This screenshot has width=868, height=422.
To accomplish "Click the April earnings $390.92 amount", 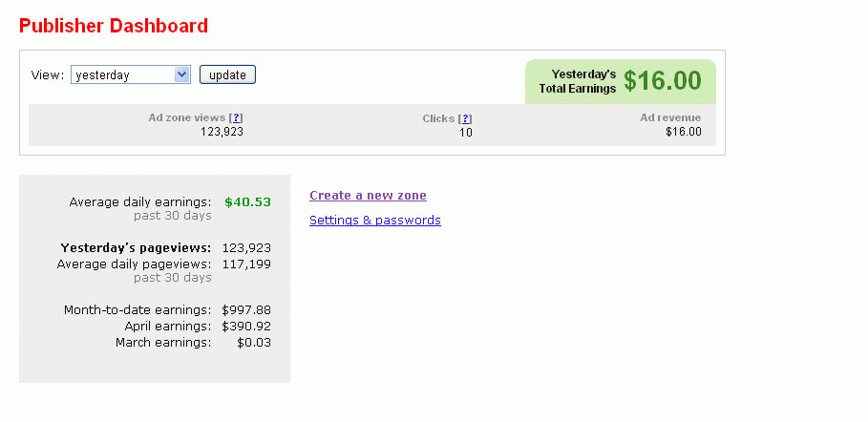I will point(245,327).
